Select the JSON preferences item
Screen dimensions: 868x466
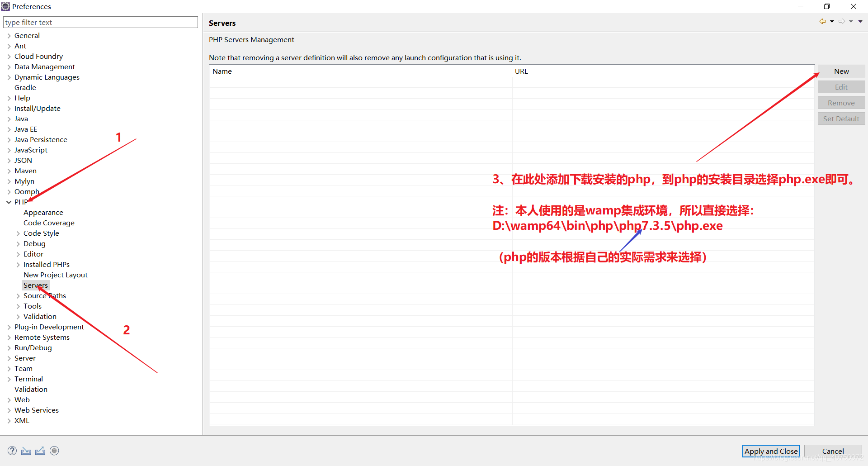coord(23,161)
